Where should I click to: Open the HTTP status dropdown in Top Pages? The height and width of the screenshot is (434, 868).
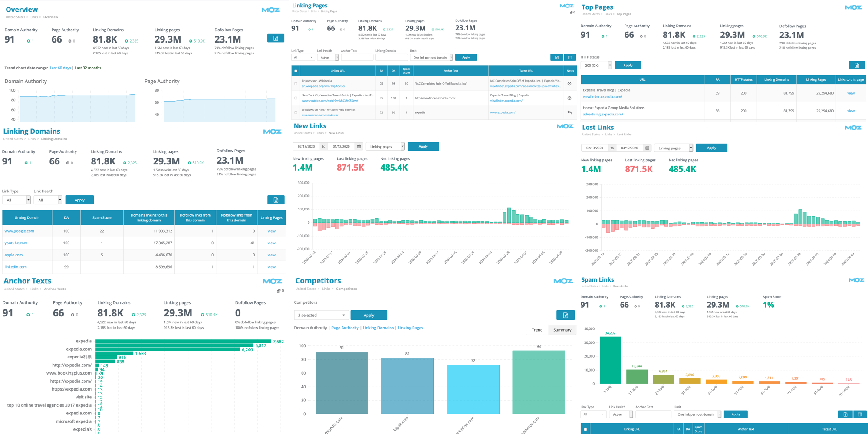tap(596, 65)
